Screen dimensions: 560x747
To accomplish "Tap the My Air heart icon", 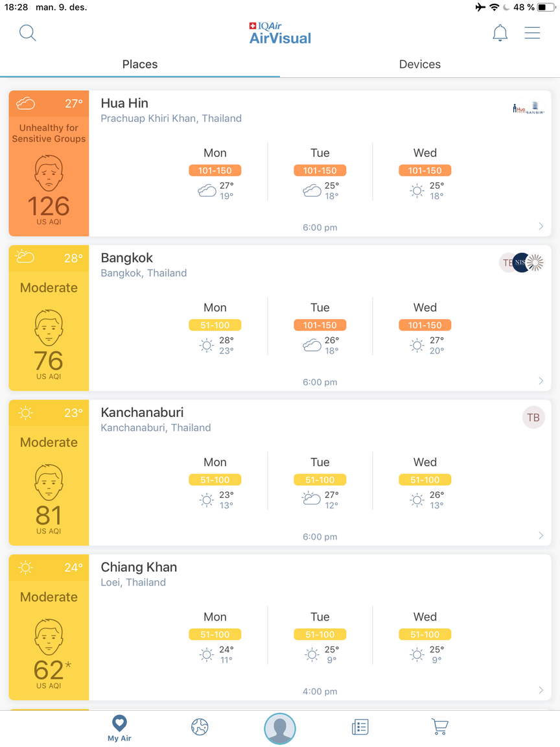I will (119, 728).
